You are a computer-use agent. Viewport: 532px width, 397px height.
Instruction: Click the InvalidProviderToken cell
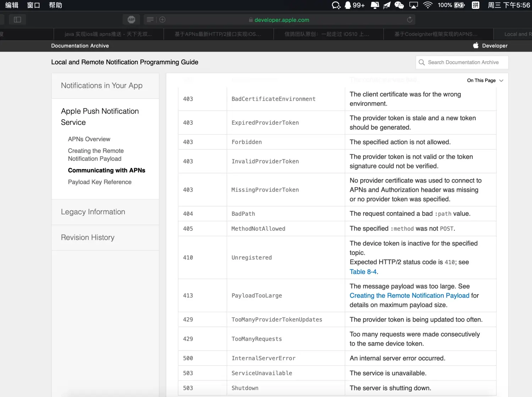tap(286, 161)
